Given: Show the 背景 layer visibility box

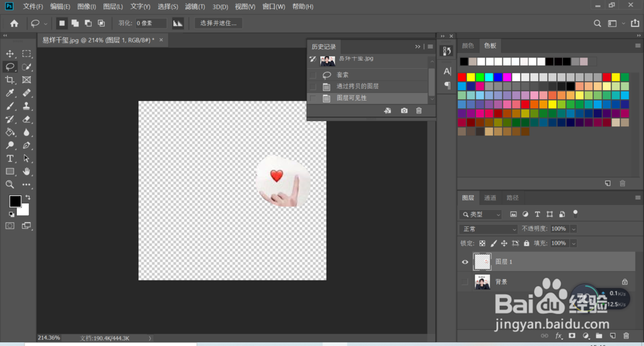Looking at the screenshot, I should (465, 282).
